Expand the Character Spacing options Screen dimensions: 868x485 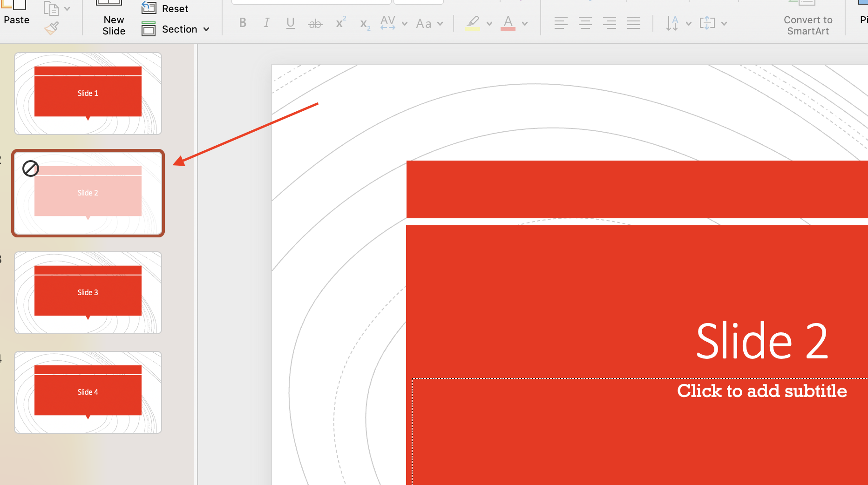pyautogui.click(x=404, y=23)
